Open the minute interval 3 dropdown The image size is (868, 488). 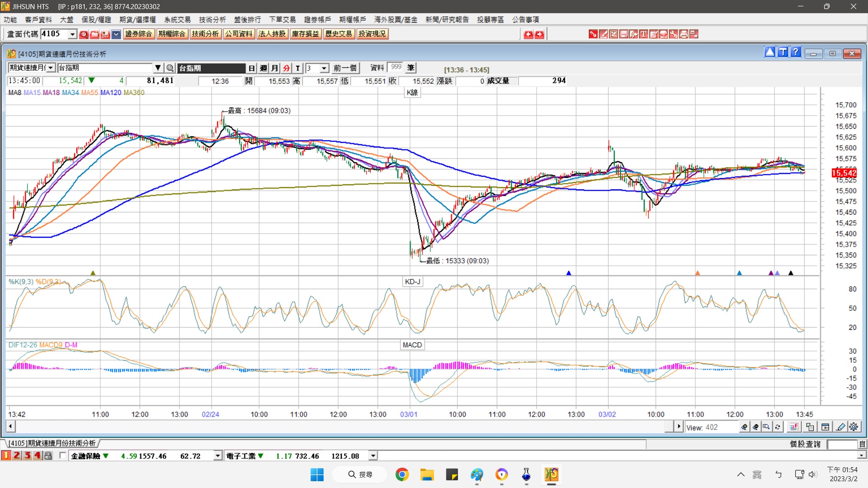tap(324, 68)
